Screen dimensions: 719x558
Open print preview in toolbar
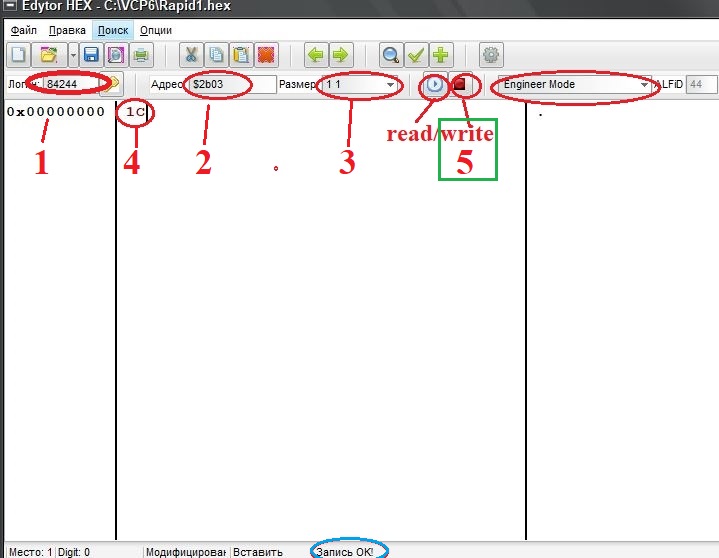(x=116, y=55)
